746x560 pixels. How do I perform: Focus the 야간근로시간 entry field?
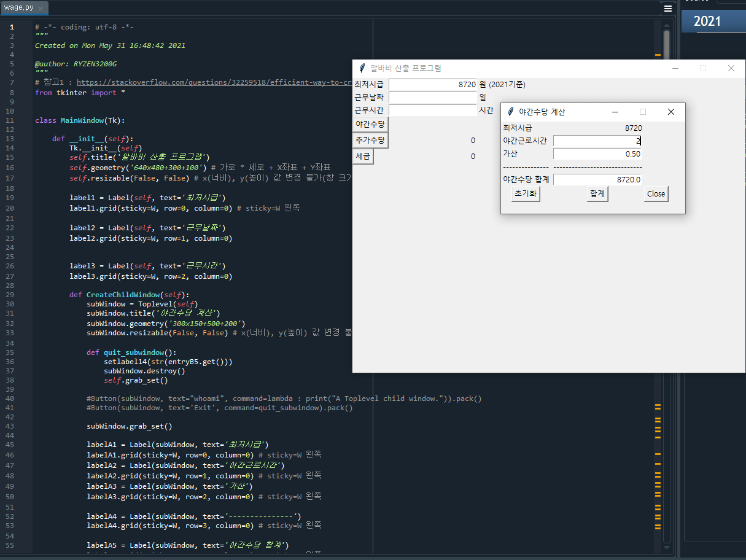click(597, 141)
